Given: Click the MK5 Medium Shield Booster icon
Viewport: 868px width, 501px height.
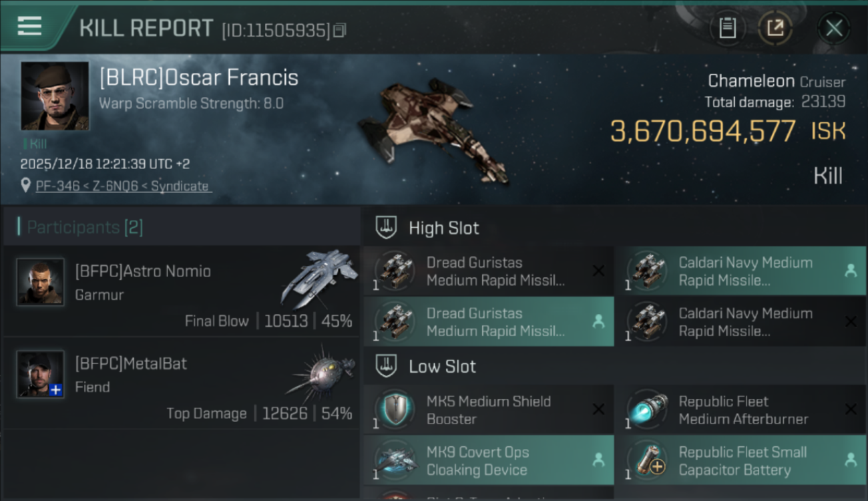Looking at the screenshot, I should tap(394, 409).
